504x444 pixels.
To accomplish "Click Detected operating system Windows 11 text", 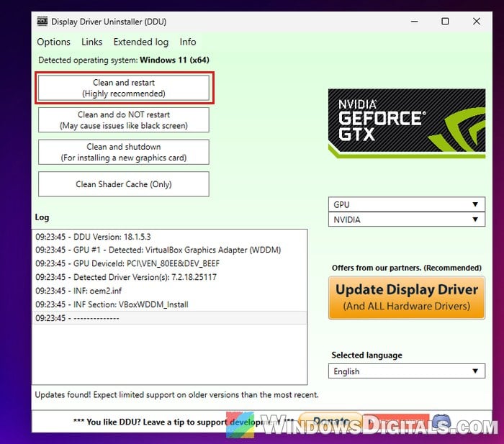I will (124, 60).
